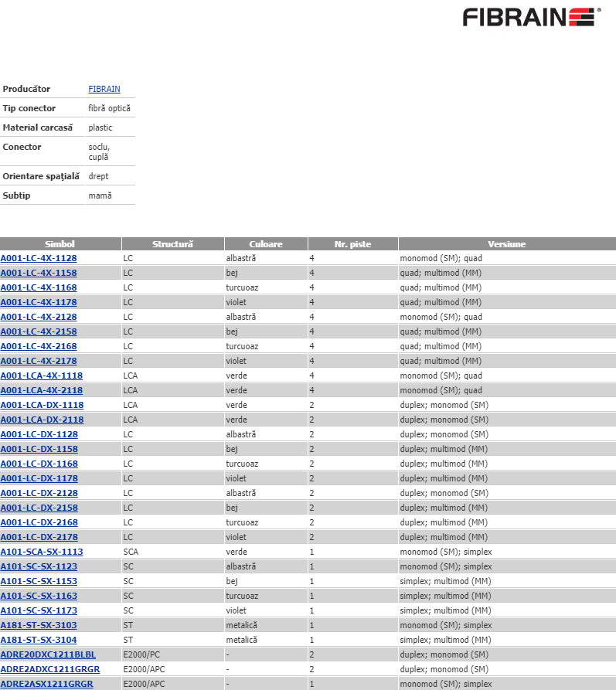Screen dimensions: 616x690
Task: Open product A001-LC-DX-2128
Action: [39, 493]
